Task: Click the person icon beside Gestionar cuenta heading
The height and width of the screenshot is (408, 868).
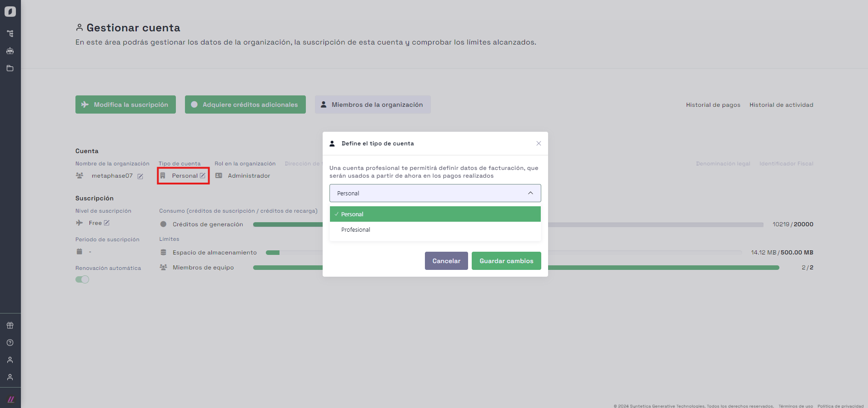Action: click(80, 28)
